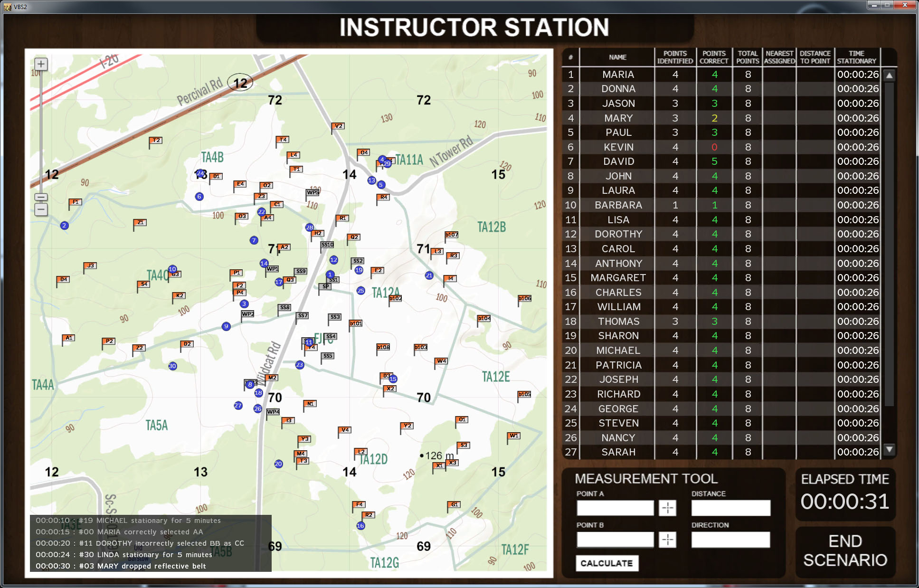
Task: Select the H2 flag on the map
Action: (x=317, y=233)
